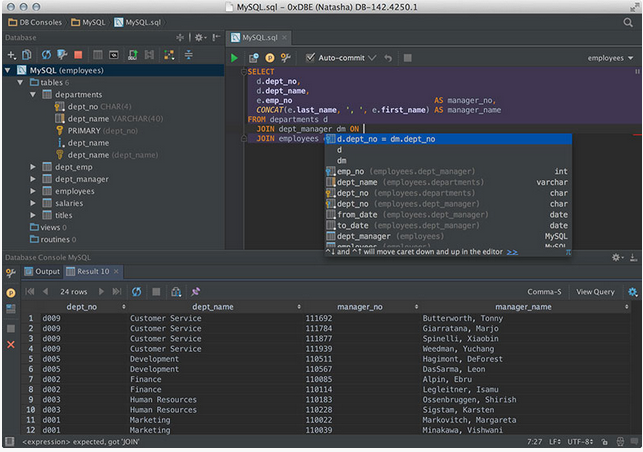
Task: Stop with red square in Database toolbar
Action: tap(78, 55)
